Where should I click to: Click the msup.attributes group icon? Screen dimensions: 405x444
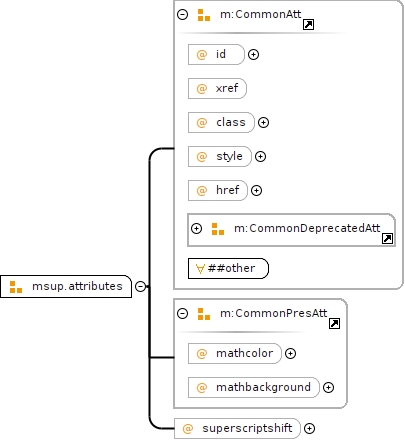pos(16,287)
